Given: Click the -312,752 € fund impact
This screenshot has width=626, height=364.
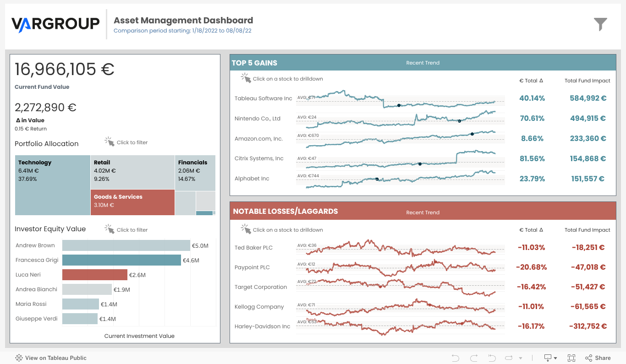Looking at the screenshot, I should coord(588,326).
